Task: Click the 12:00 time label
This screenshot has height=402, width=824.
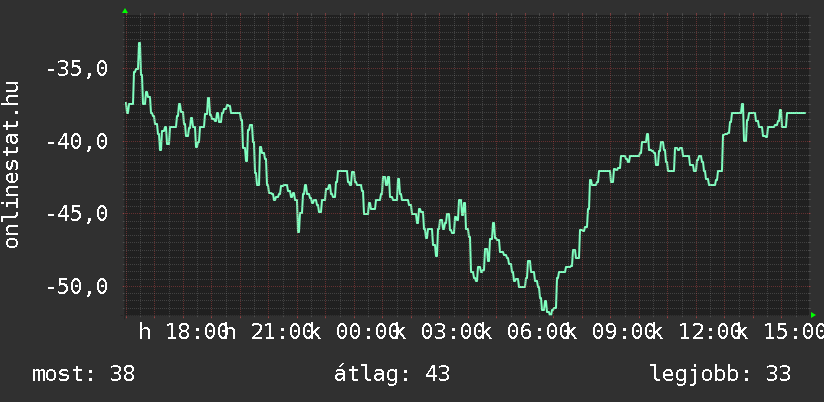Action: [706, 332]
